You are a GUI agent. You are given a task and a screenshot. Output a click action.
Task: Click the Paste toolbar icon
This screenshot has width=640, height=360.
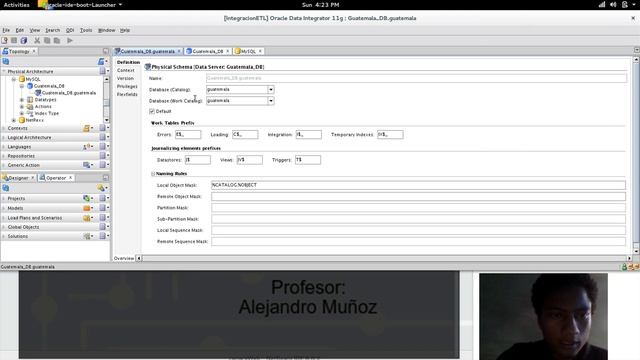57,40
